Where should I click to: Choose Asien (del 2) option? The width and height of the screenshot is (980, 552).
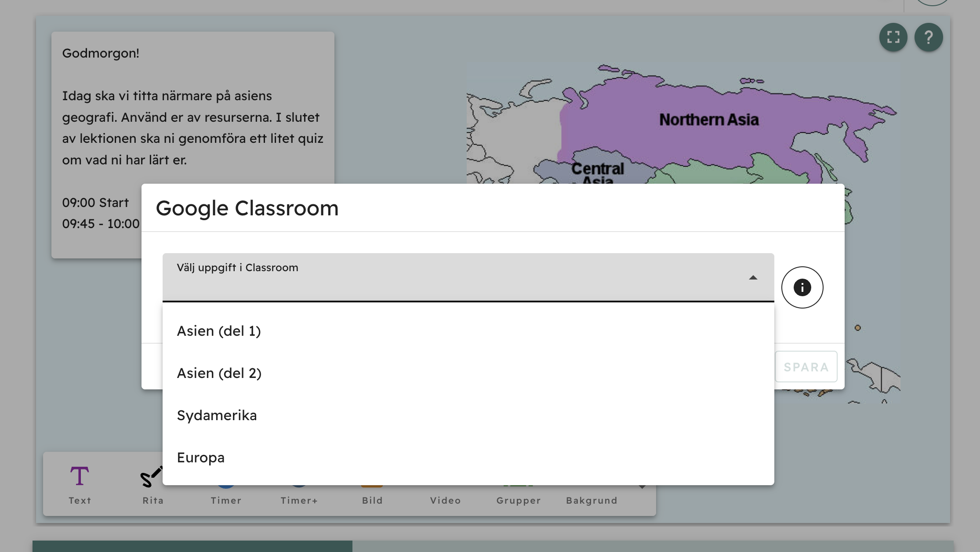click(219, 373)
